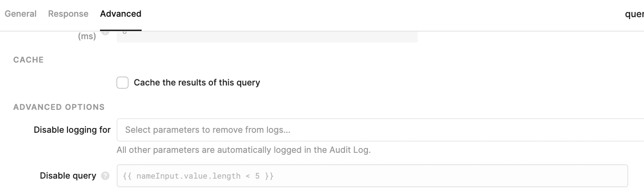Click the ADVANCED OPTIONS section heading
The height and width of the screenshot is (192, 644).
(59, 107)
